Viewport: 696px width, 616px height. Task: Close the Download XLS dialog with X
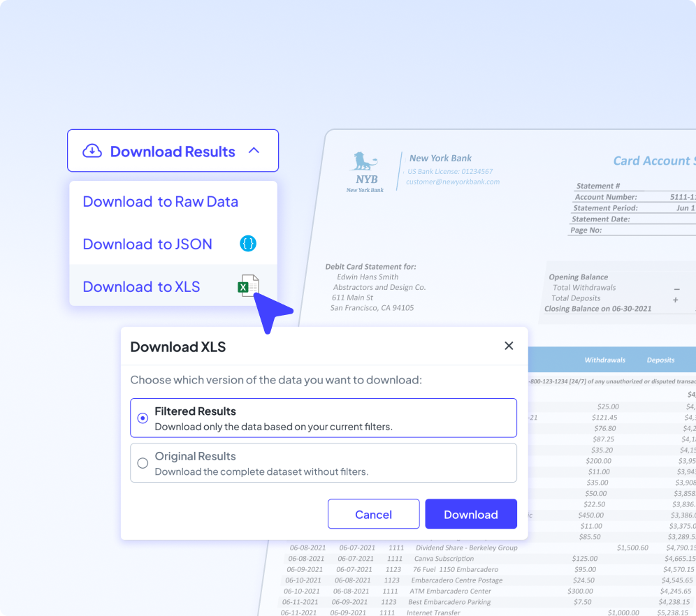click(509, 346)
